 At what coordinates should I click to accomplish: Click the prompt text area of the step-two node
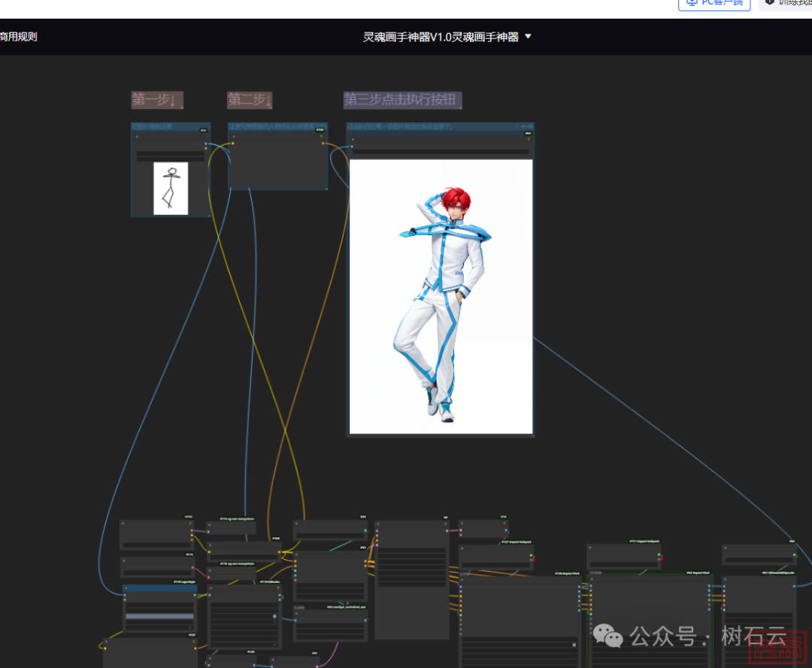tap(277, 165)
